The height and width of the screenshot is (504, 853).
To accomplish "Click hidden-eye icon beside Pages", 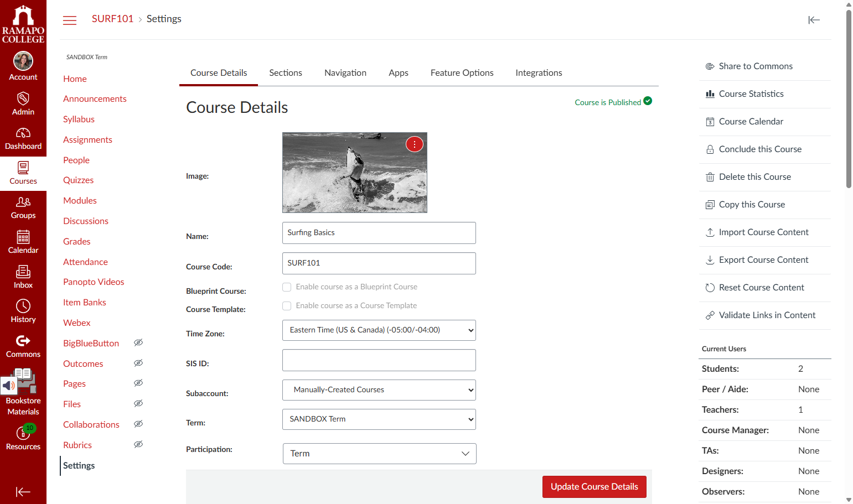I will point(138,383).
